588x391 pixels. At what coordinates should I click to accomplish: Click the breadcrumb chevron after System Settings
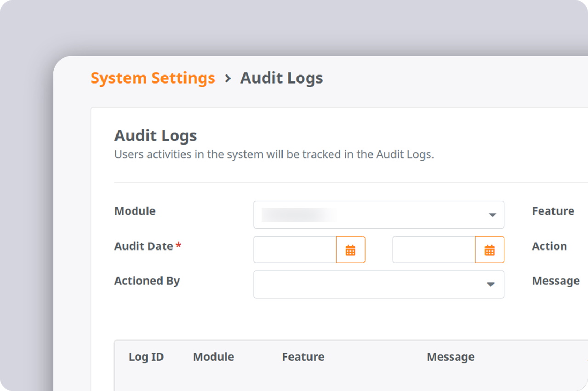(x=228, y=79)
